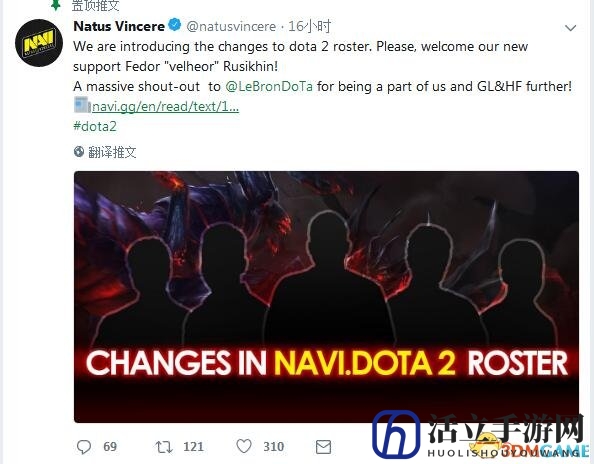
Task: Click the 16小时 timestamp
Action: pos(310,26)
